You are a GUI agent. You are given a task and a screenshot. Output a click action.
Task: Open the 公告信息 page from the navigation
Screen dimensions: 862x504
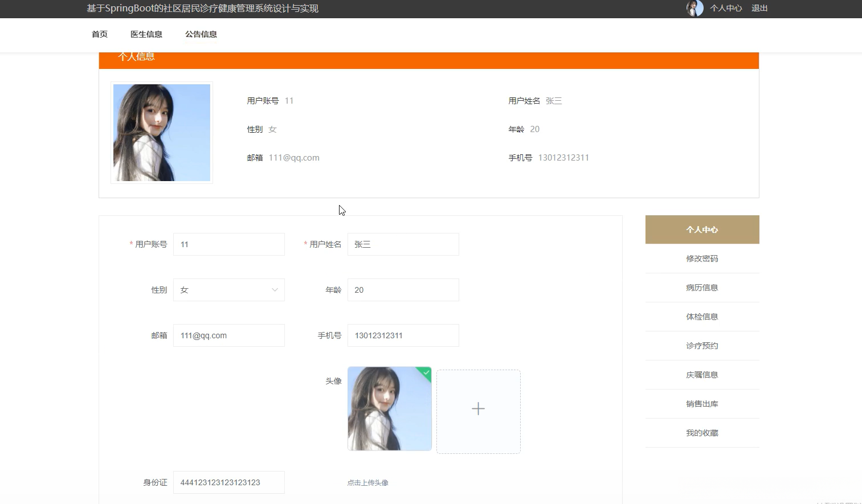(x=201, y=34)
